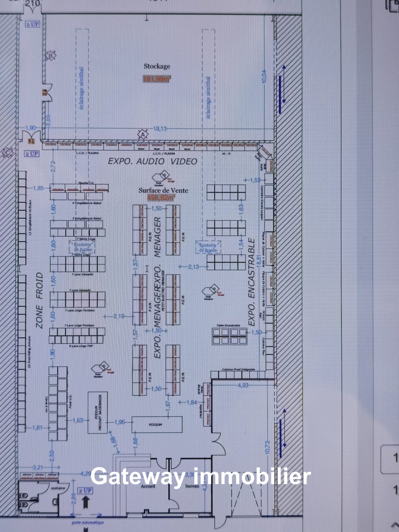Screen dimensions: 399x532
Task: Click the "3,00" vertical dimension
Action: pos(48,120)
